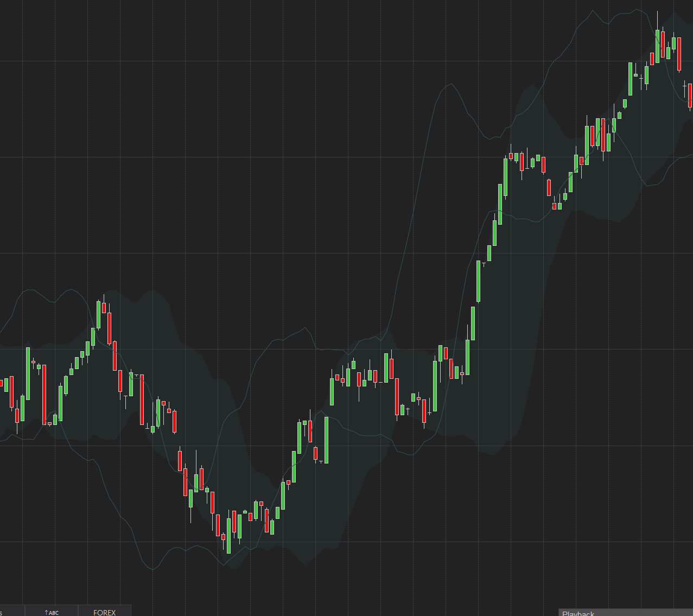Select the long red candle right after the first peak
The height and width of the screenshot is (616, 693).
pos(109,328)
